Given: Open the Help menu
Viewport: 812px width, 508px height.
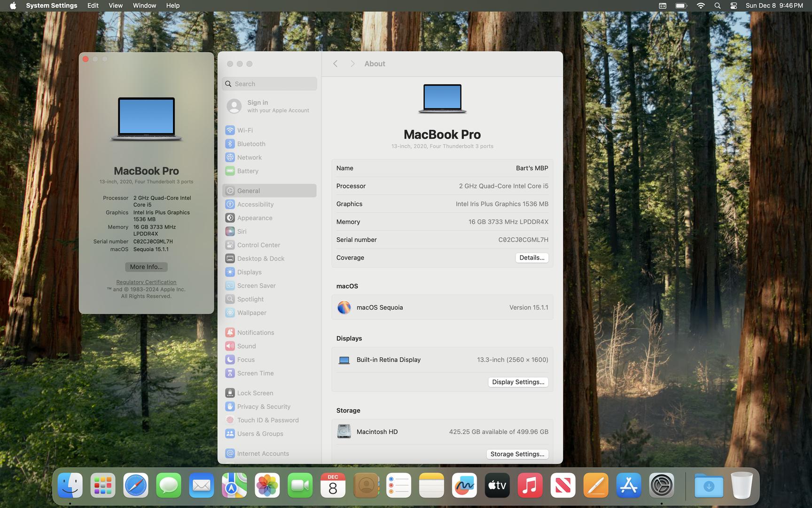Looking at the screenshot, I should (x=173, y=6).
